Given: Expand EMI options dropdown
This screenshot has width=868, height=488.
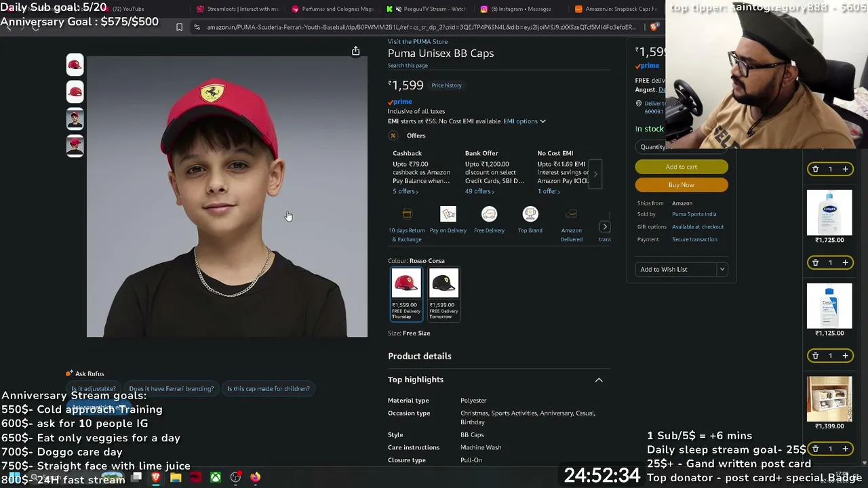Looking at the screenshot, I should [x=524, y=121].
